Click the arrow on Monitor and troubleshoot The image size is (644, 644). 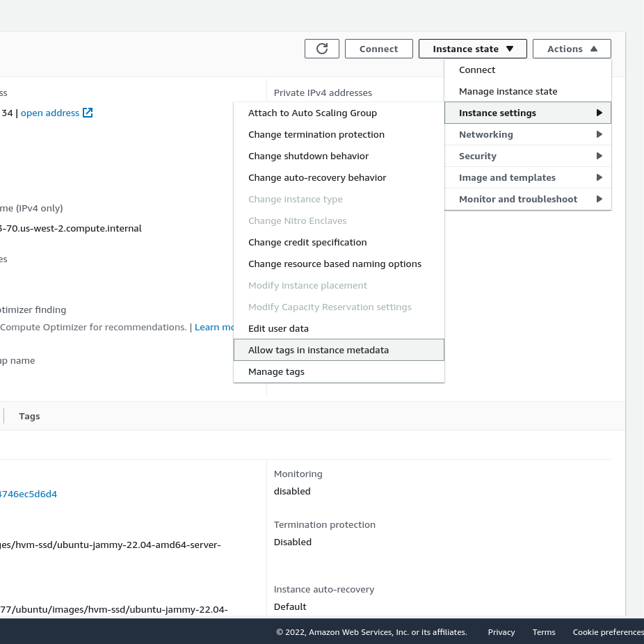point(599,199)
